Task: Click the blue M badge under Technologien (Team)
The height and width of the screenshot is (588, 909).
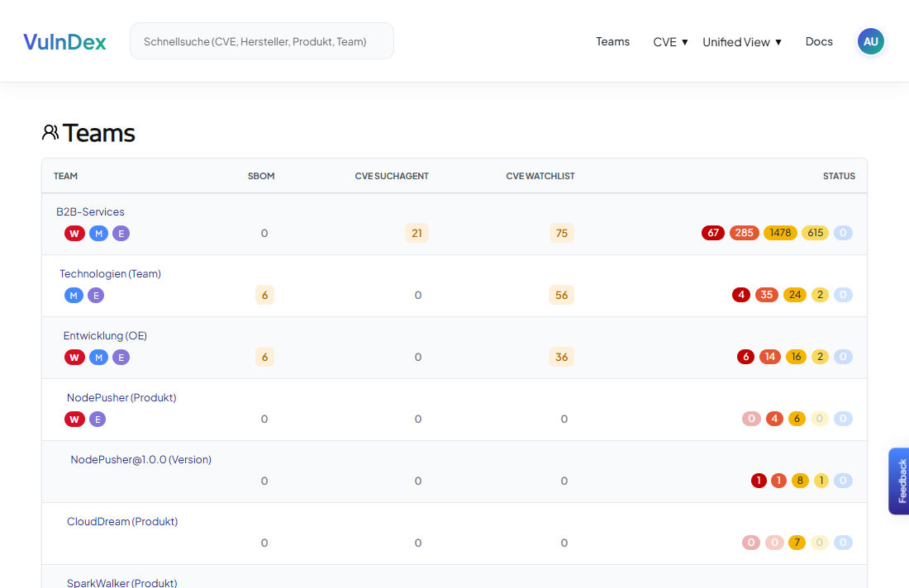Action: pos(74,296)
